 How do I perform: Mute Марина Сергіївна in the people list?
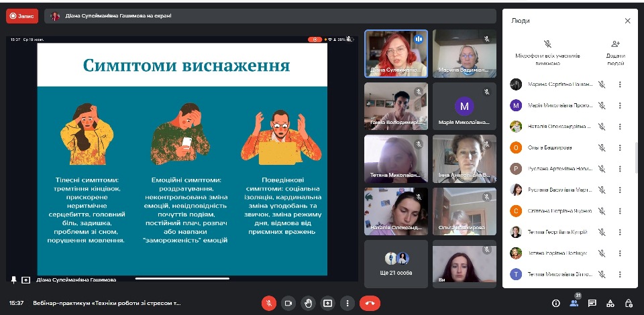pos(601,84)
